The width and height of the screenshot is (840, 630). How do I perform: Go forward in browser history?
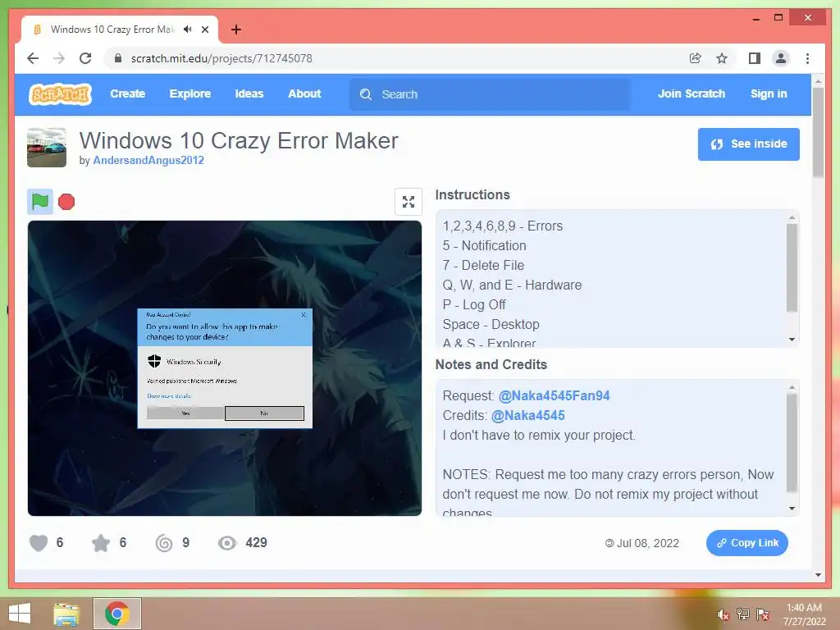59,58
